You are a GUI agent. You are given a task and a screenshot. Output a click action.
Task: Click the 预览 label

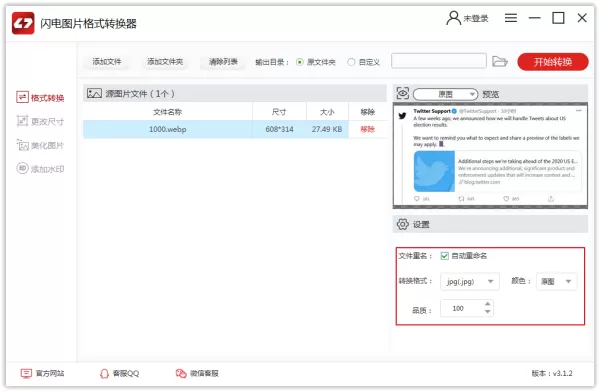tap(491, 94)
